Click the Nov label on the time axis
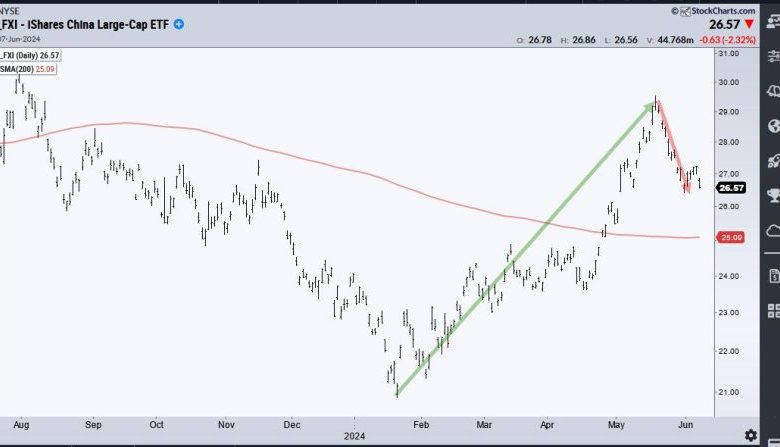The width and height of the screenshot is (780, 447). [x=226, y=425]
